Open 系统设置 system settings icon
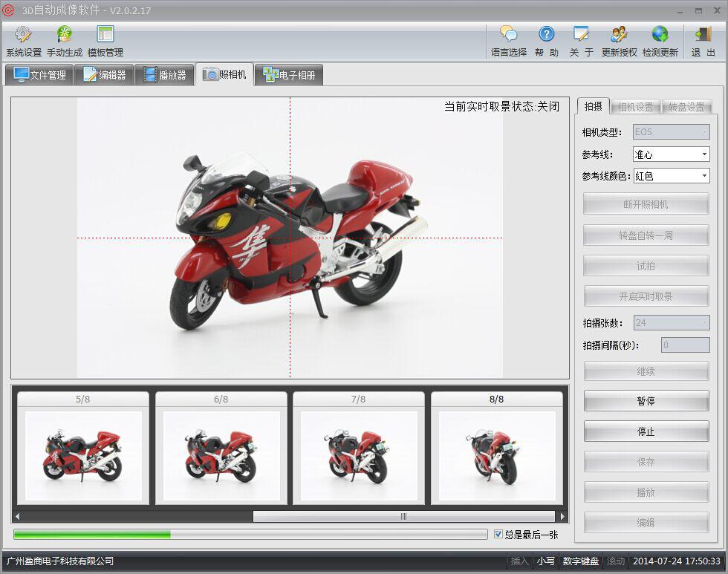This screenshot has height=574, width=728. click(24, 35)
